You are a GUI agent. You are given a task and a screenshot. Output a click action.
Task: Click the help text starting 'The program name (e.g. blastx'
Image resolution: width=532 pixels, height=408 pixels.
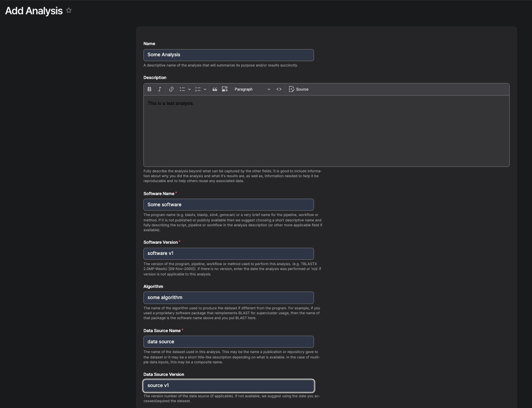click(233, 222)
